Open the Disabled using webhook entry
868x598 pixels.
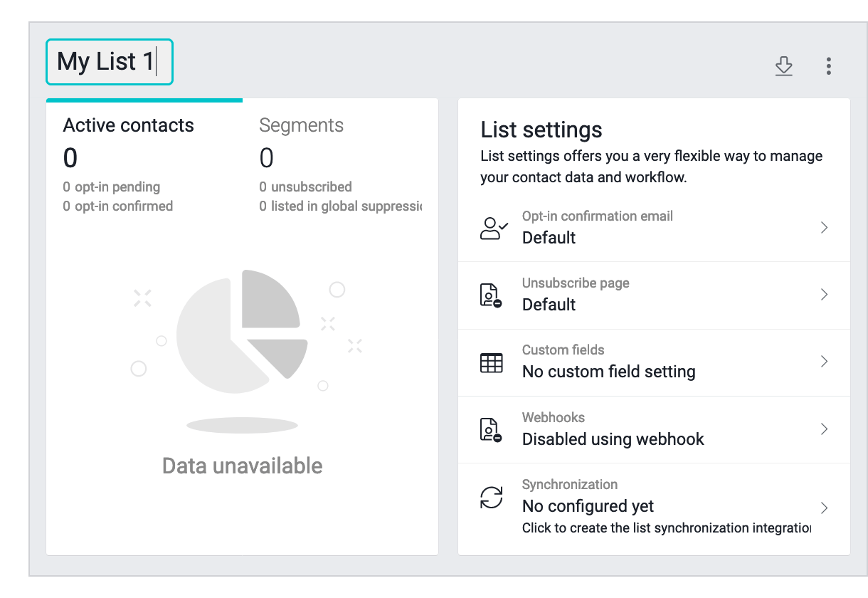(x=613, y=439)
